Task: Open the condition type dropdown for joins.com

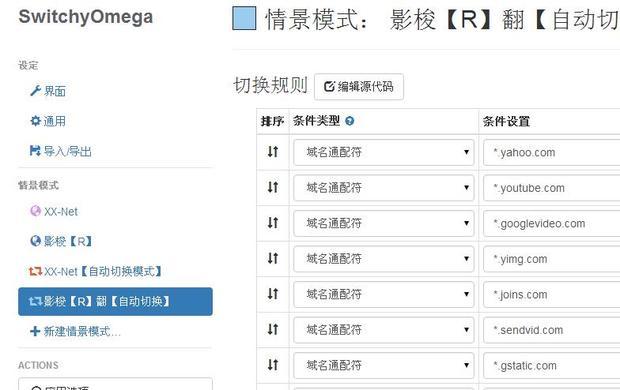Action: coord(384,294)
